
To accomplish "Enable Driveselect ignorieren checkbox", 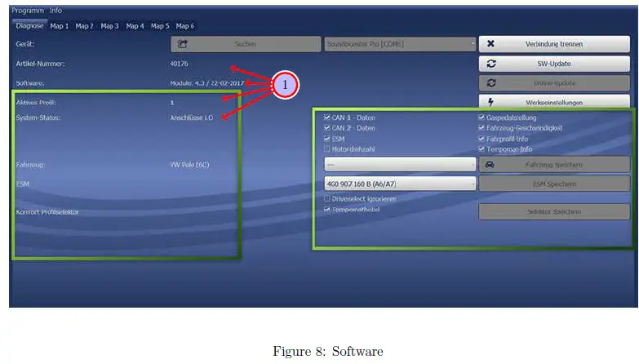I will [x=326, y=199].
